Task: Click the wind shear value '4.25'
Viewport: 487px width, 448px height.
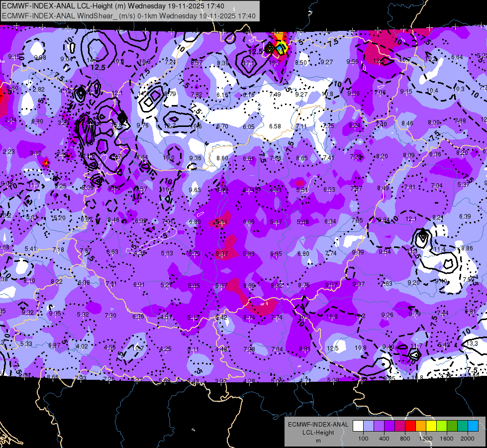Action: pyautogui.click(x=165, y=349)
